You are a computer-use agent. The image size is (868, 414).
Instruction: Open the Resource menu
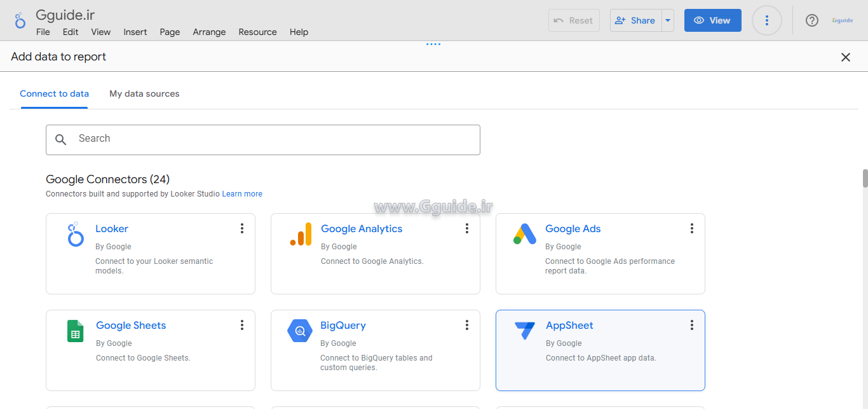[x=257, y=32]
